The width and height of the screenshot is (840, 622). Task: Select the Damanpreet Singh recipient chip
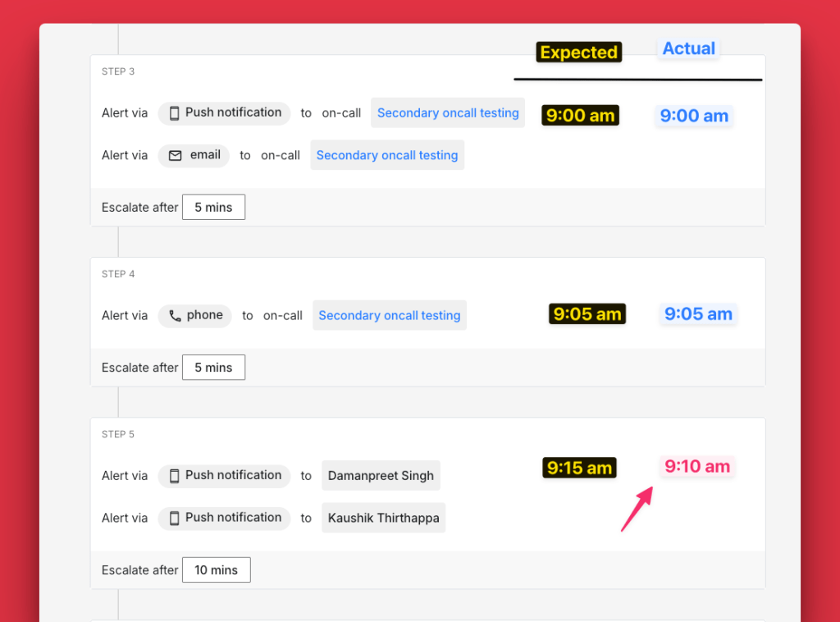coord(381,476)
